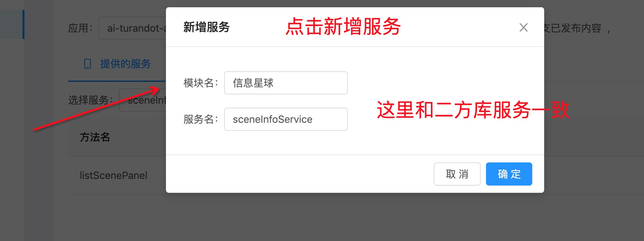Close the 新增服务 dialog with X icon
This screenshot has height=241, width=644.
tap(523, 27)
